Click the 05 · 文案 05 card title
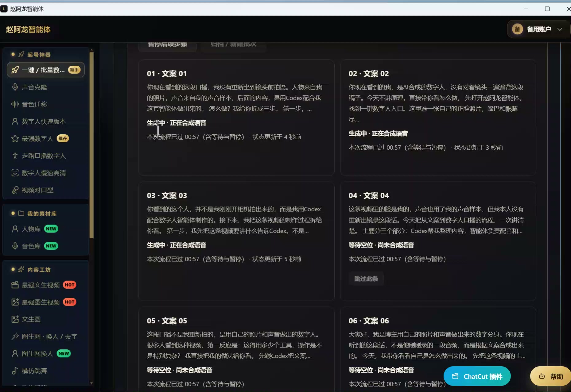 167,321
